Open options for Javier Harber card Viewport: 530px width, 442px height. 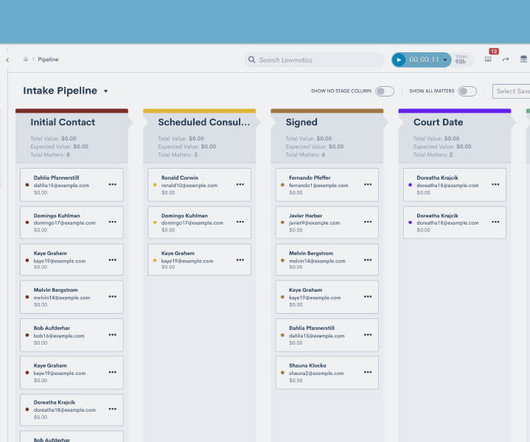point(368,222)
